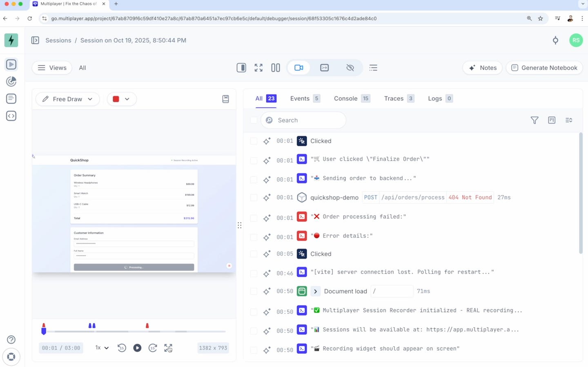Open the Notes button
The height and width of the screenshot is (367, 588).
point(483,68)
